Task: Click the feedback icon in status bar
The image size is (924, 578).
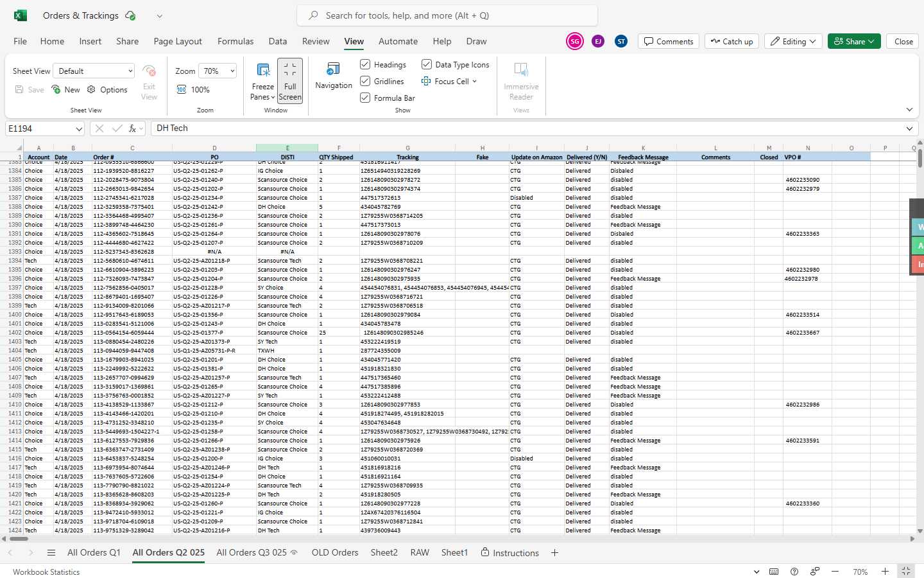Action: click(x=815, y=572)
